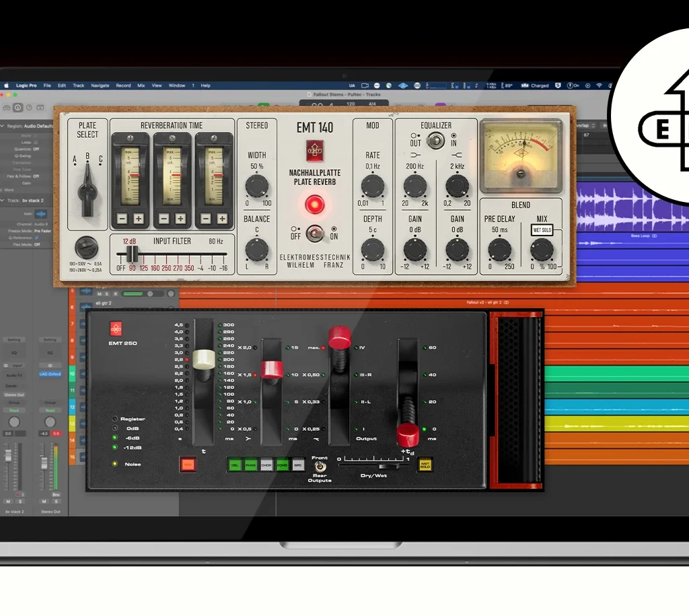Adjust the 2 kHz high-shelf frequency knob
Screen dimensions: 689x616
click(x=457, y=186)
